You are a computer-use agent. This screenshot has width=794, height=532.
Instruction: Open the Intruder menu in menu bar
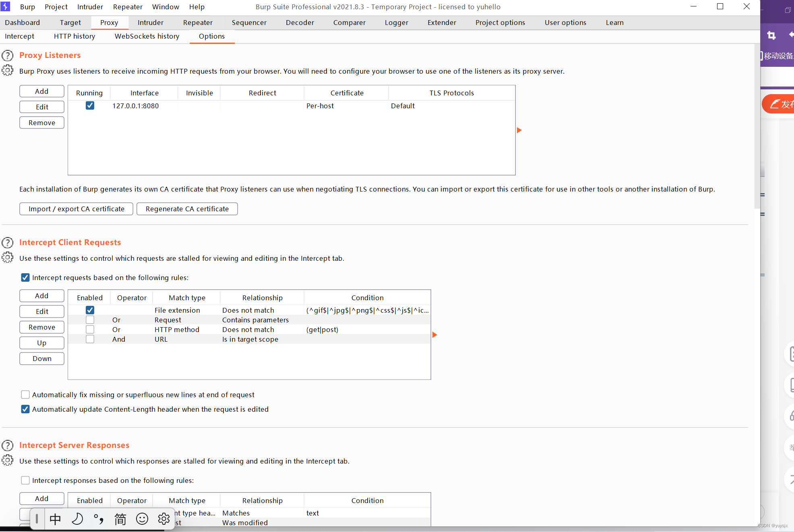pos(90,7)
